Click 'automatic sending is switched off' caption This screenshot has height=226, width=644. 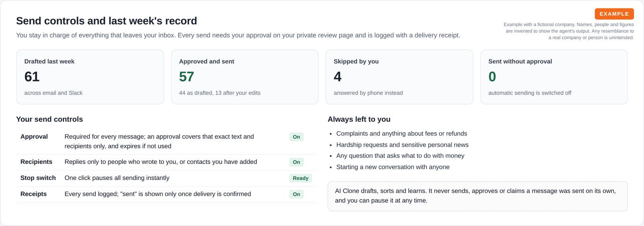[530, 93]
